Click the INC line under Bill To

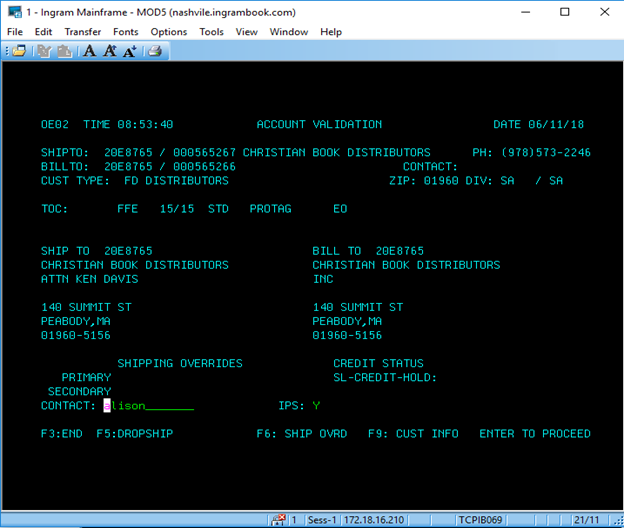[323, 279]
